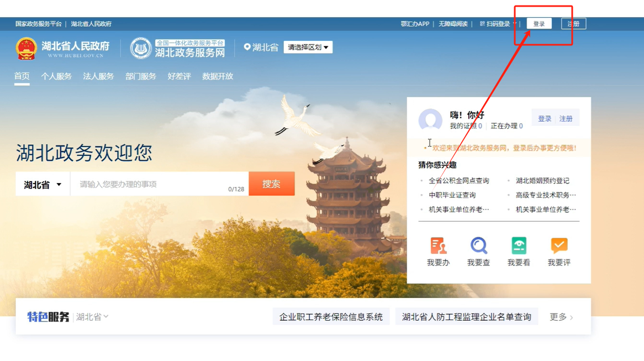Viewport: 644px width, 361px height.
Task: Open the 湖北省 dropdown in search bar
Action: click(43, 185)
